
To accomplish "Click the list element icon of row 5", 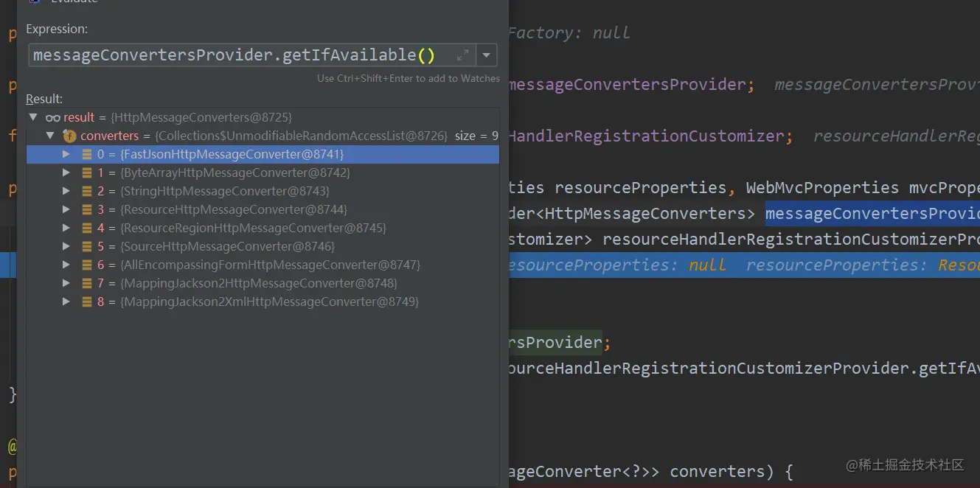I will (87, 246).
